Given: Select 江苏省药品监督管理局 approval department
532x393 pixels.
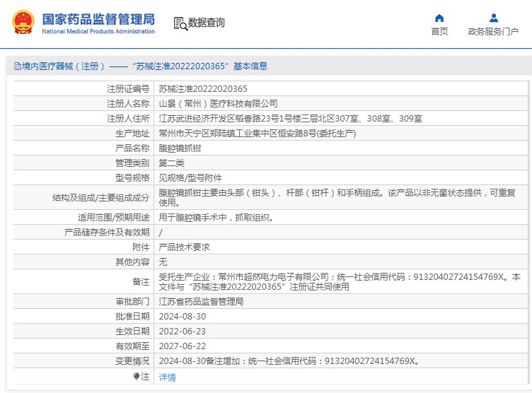Looking at the screenshot, I should [201, 302].
